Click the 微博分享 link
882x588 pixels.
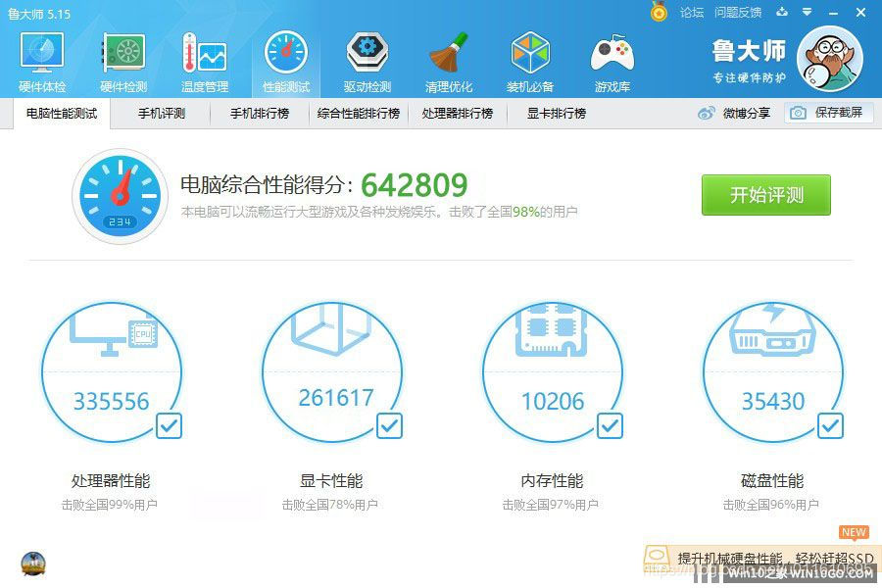click(746, 113)
